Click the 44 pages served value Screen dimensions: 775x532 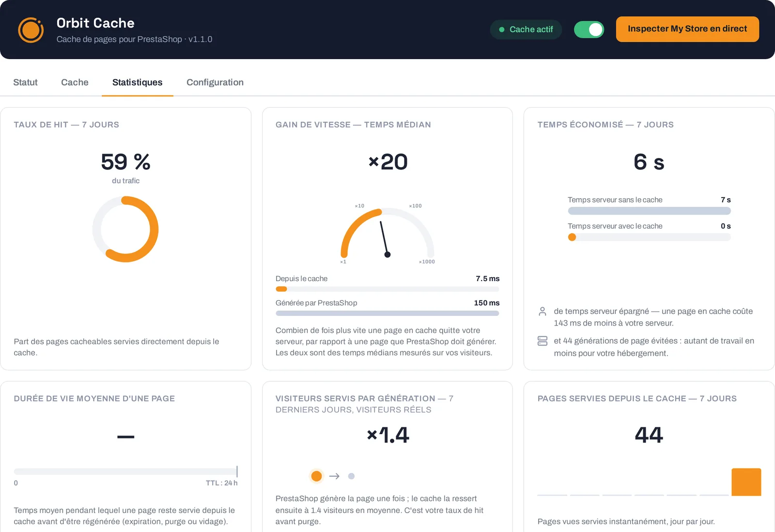(x=649, y=435)
